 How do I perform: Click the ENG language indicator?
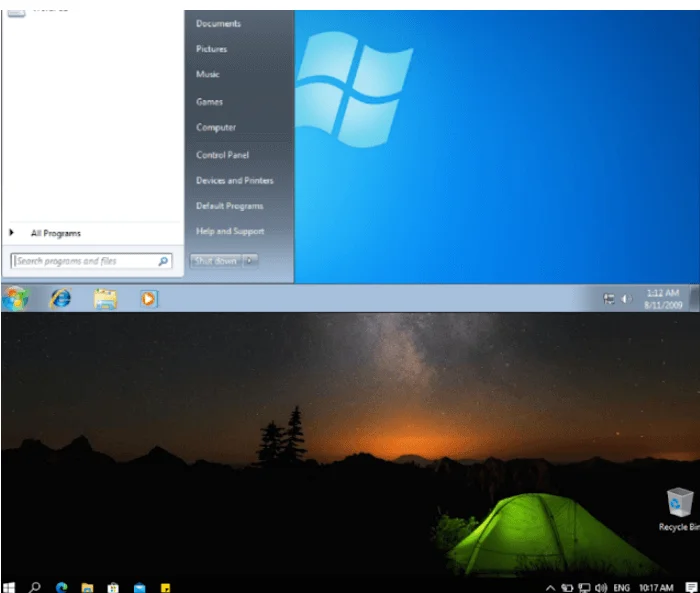pyautogui.click(x=621, y=588)
